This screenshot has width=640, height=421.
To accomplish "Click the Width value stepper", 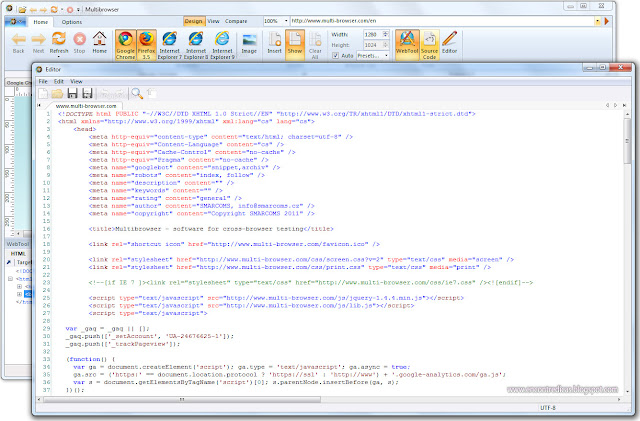I will coord(386,34).
